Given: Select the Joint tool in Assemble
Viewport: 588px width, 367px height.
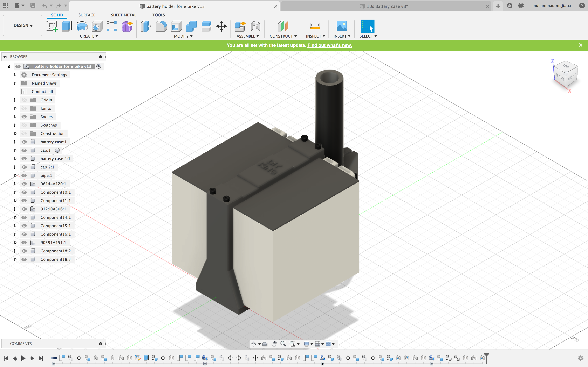Looking at the screenshot, I should (x=256, y=26).
